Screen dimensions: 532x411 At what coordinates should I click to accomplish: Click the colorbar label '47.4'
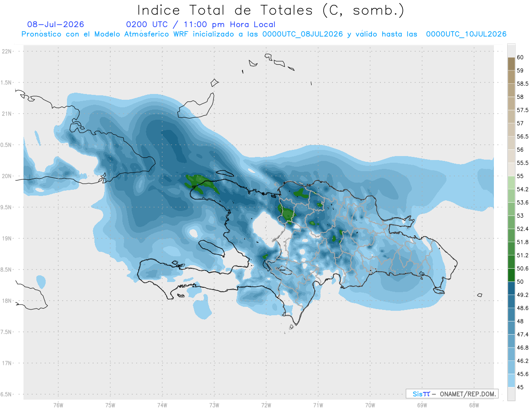click(522, 334)
